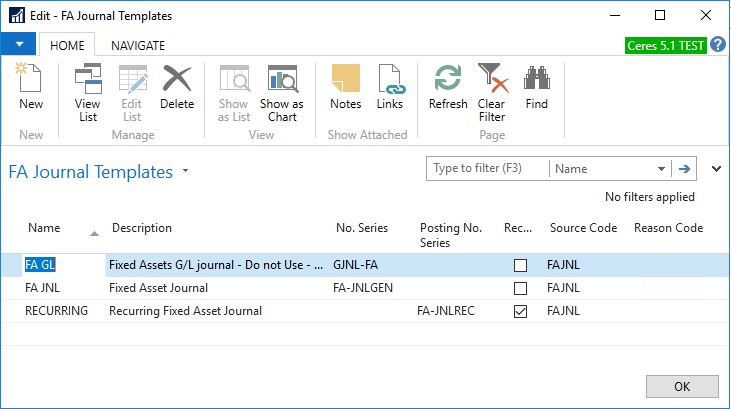Open the blue application menu dropdown
731x409 pixels.
tap(19, 45)
